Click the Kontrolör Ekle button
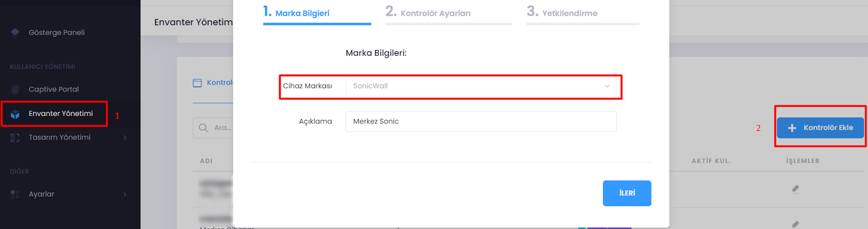 (x=821, y=128)
